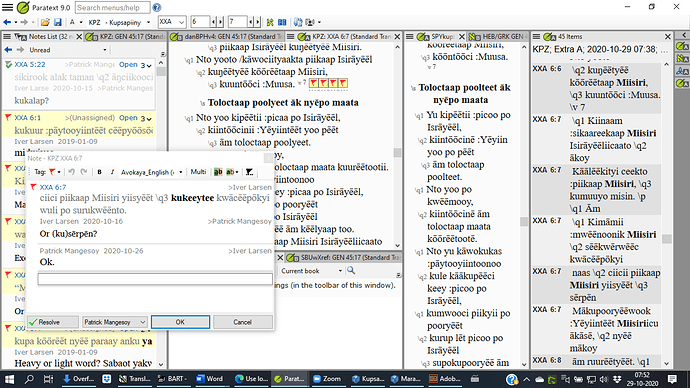Go back with the main toolbar arrow
This screenshot has width=690, height=388.
click(7, 22)
